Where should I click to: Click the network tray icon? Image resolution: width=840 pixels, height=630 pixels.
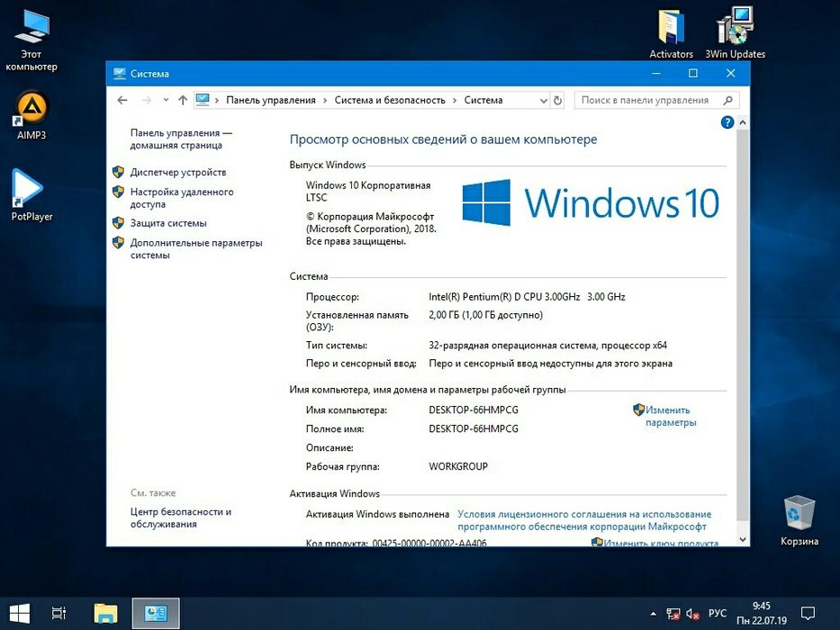(673, 614)
